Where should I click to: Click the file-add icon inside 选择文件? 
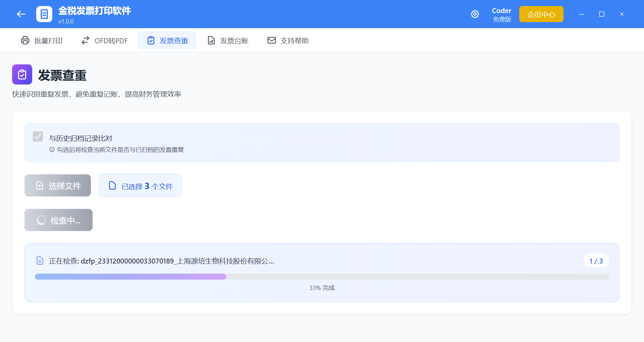[39, 185]
